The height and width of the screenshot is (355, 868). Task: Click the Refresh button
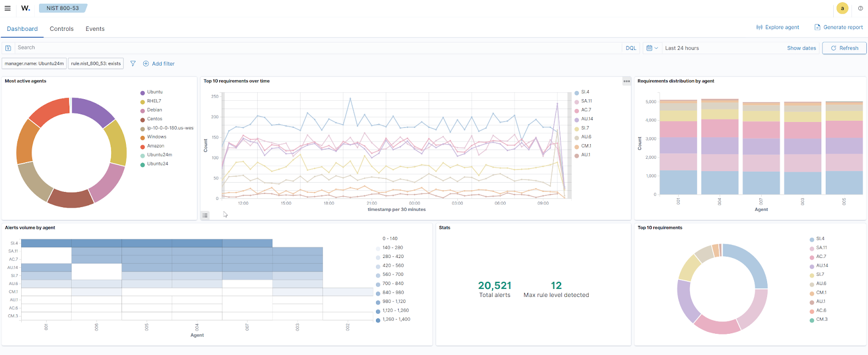pyautogui.click(x=844, y=48)
